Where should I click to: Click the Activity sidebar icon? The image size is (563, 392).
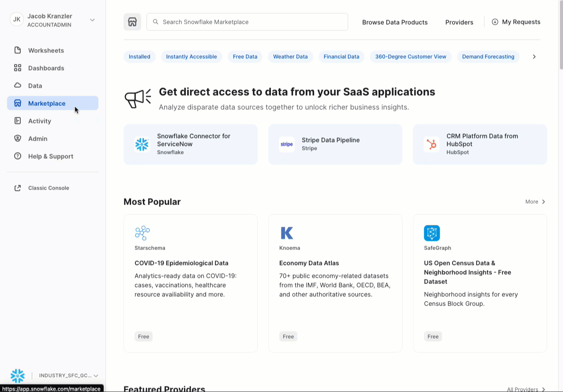[18, 121]
